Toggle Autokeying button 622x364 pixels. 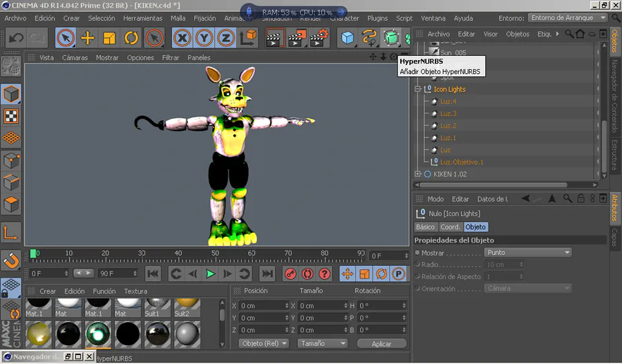pyautogui.click(x=308, y=274)
